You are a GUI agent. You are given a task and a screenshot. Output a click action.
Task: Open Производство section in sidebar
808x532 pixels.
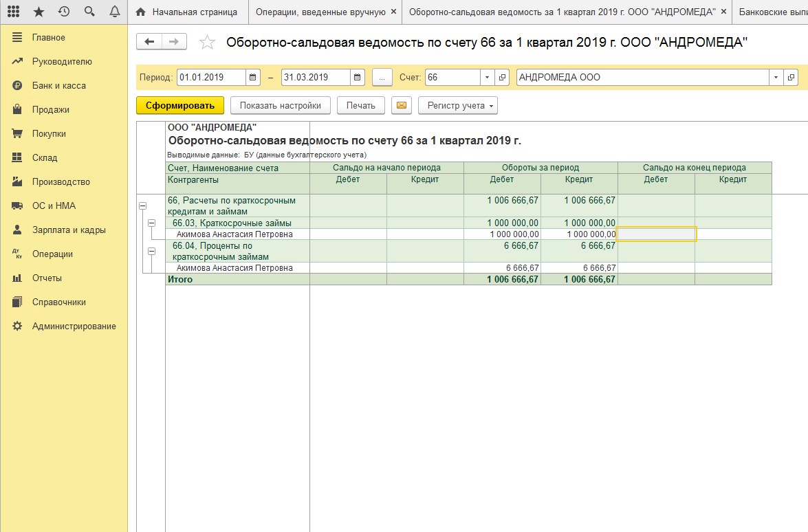tap(61, 181)
